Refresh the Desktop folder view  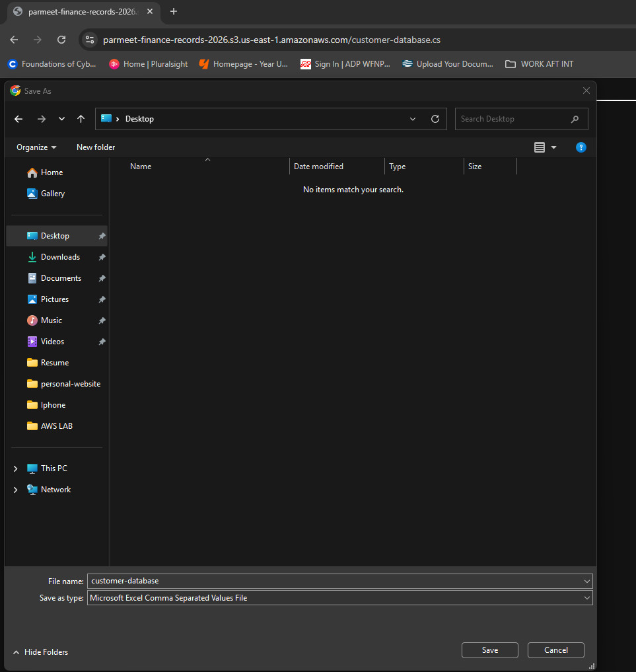point(435,119)
